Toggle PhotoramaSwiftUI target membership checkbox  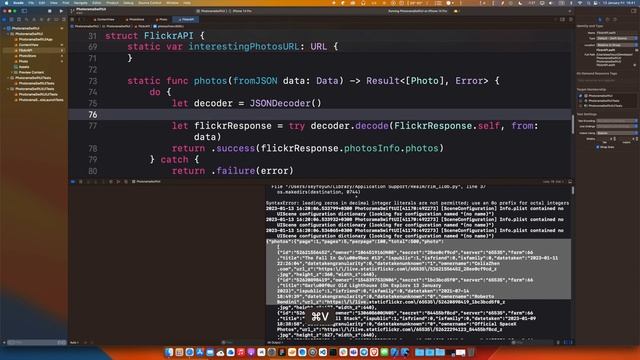pyautogui.click(x=580, y=96)
